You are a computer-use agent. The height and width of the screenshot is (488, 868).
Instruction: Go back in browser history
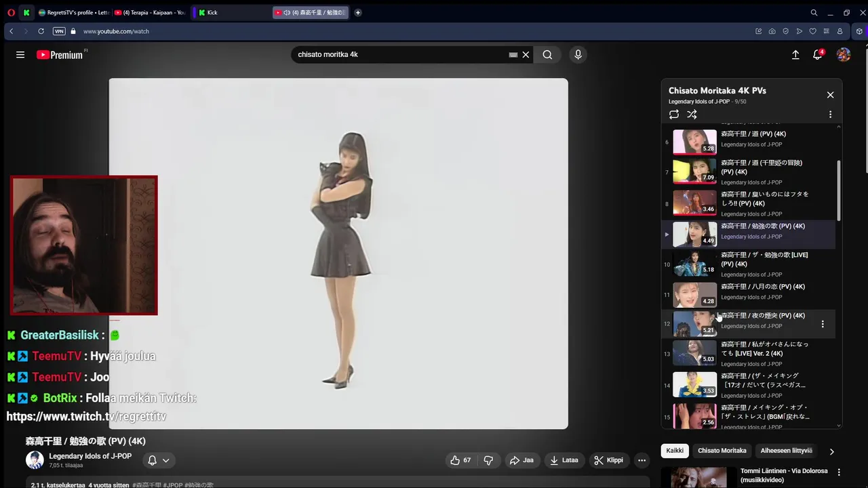pos(11,31)
